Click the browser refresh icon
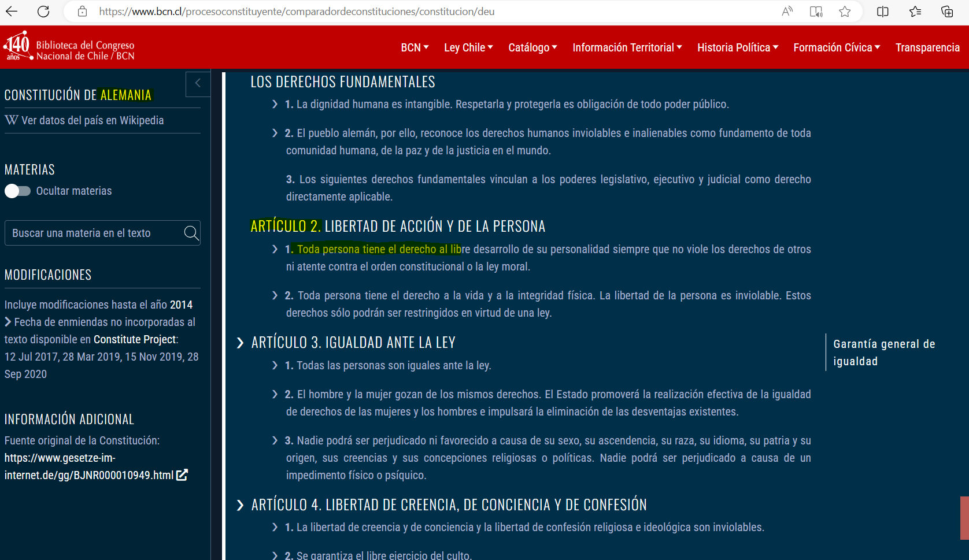The height and width of the screenshot is (560, 969). click(43, 12)
